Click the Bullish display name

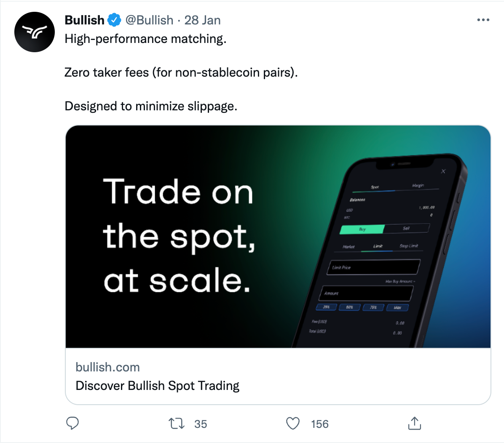point(85,20)
